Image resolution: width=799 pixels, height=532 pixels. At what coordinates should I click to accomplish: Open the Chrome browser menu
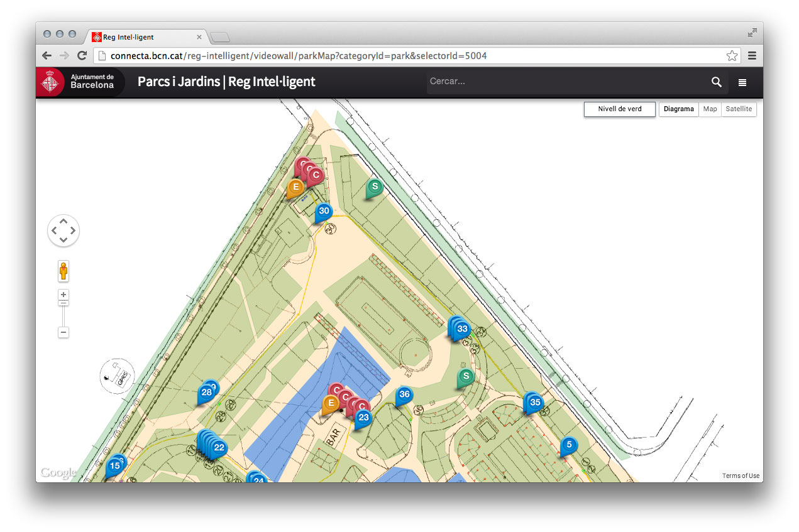point(752,56)
